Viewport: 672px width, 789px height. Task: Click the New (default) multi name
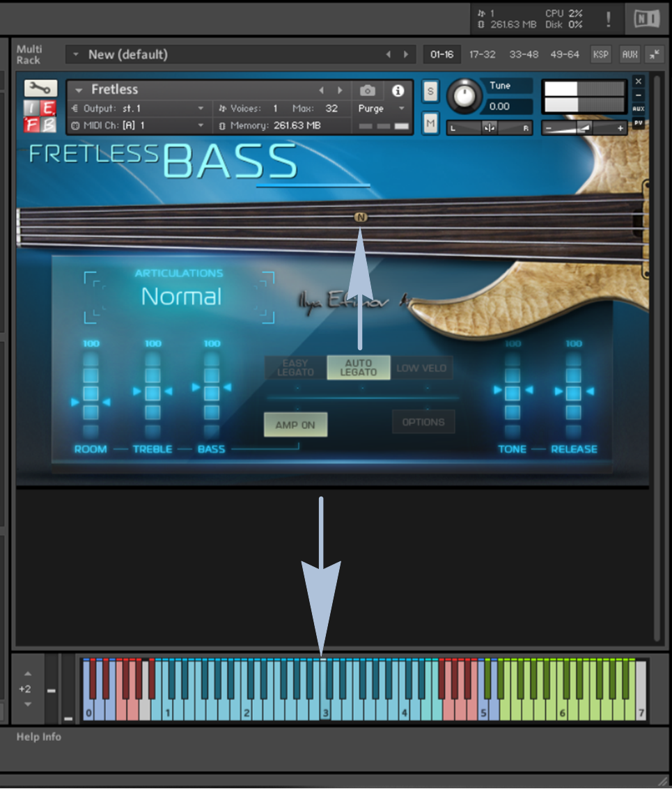pyautogui.click(x=128, y=54)
